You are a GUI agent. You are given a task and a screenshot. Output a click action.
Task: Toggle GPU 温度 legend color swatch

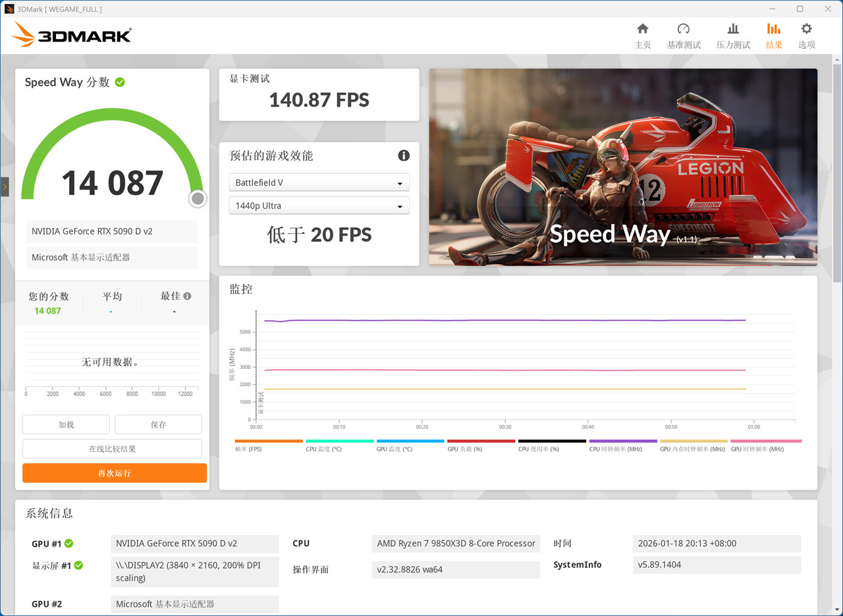point(410,441)
